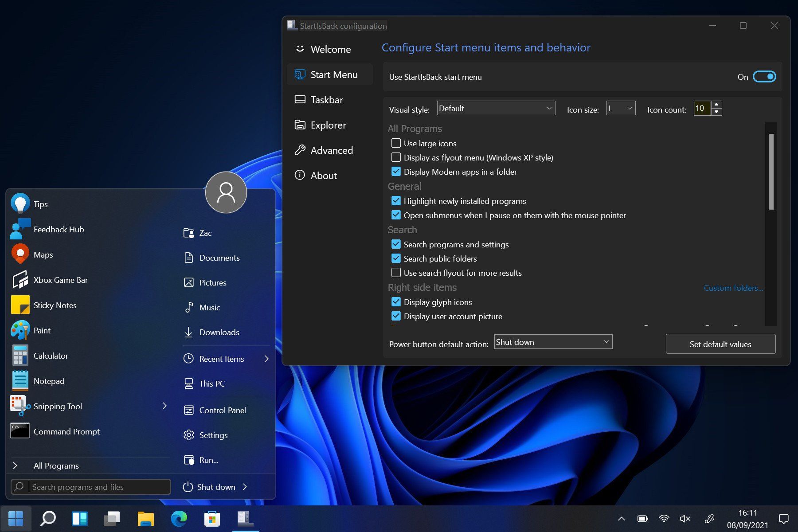Open the Control Panel shortcut
This screenshot has height=532, width=798.
click(222, 411)
